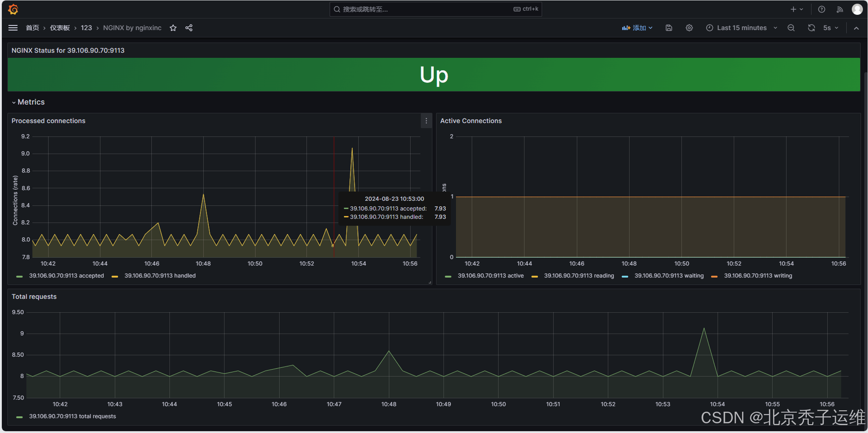This screenshot has width=868, height=433.
Task: Open the dashboard settings gear
Action: pyautogui.click(x=689, y=28)
